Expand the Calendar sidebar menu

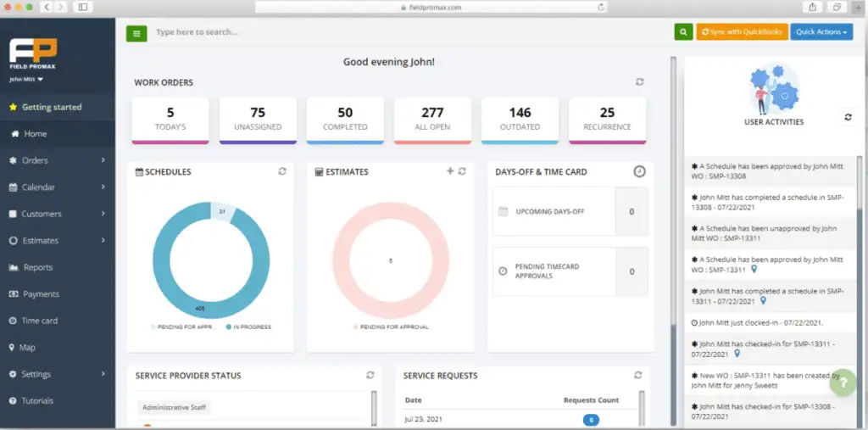58,187
